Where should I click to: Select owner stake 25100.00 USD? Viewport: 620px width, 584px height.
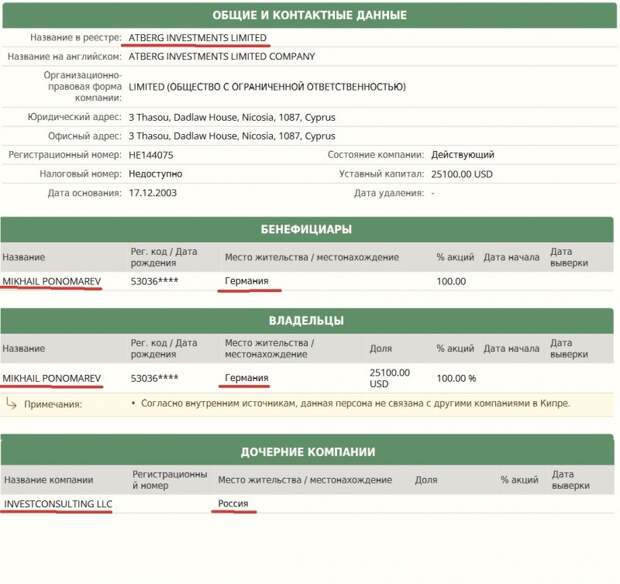[x=389, y=378]
